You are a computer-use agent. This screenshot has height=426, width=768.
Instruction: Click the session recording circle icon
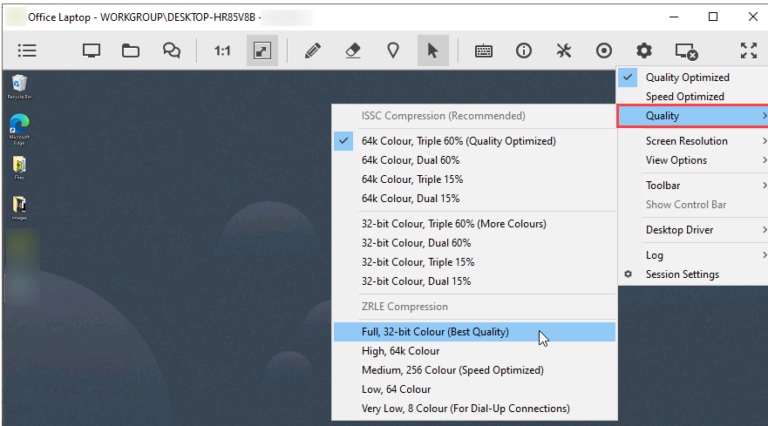coord(604,50)
